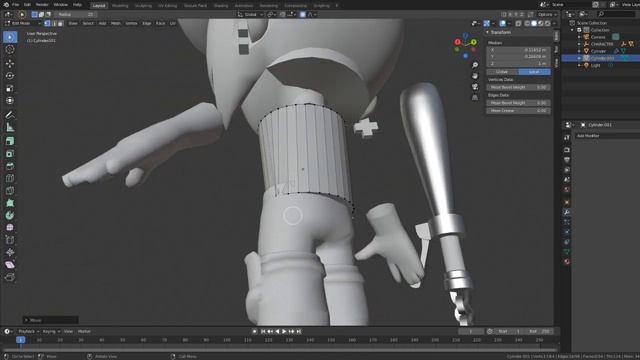The width and height of the screenshot is (640, 360).
Task: Switch to the Modeling workspace tab
Action: (120, 6)
